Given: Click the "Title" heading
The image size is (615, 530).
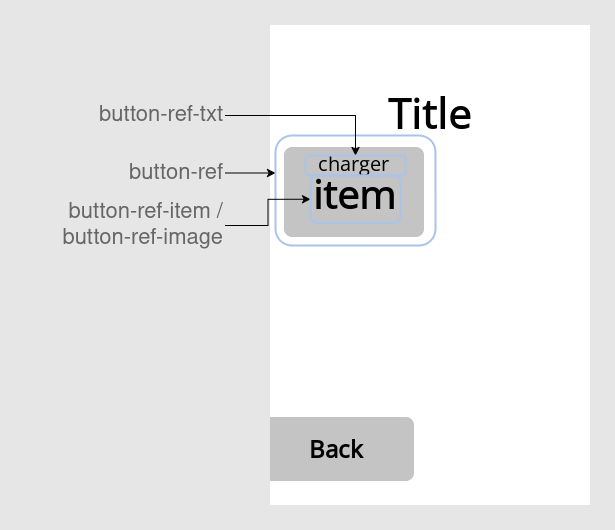Looking at the screenshot, I should [429, 114].
